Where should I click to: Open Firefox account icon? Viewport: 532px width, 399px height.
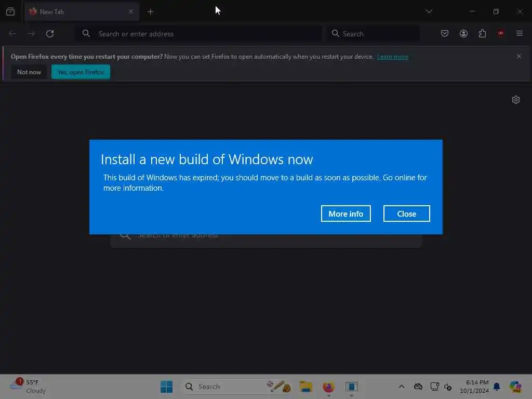[463, 33]
